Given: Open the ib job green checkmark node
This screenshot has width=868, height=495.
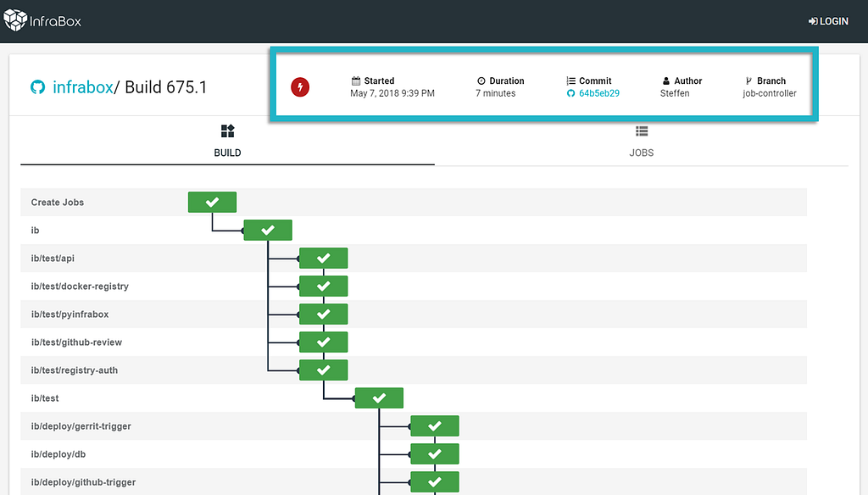Looking at the screenshot, I should point(268,230).
